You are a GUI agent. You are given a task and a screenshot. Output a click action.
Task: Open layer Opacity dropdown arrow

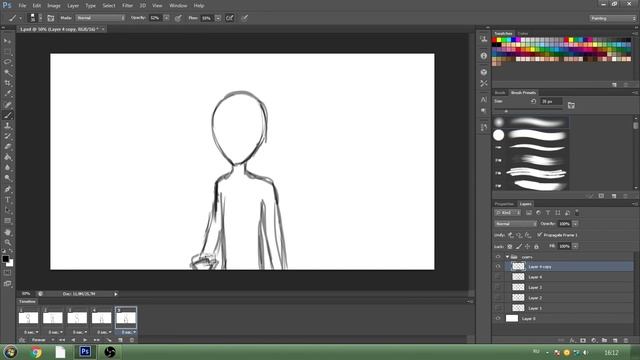click(575, 224)
